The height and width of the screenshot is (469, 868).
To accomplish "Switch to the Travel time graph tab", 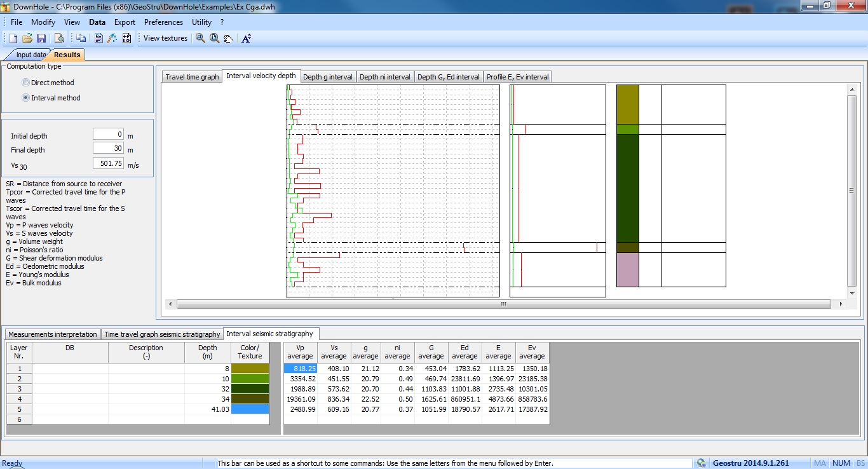I will (192, 77).
